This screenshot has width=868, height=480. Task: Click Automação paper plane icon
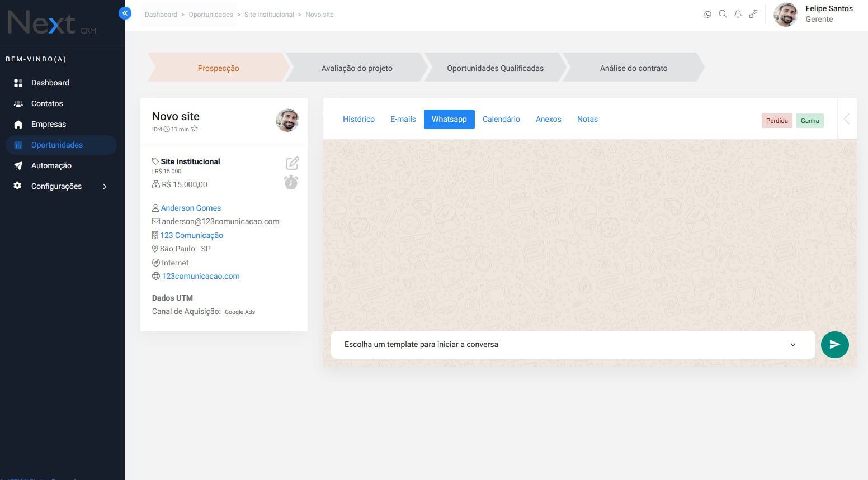[x=18, y=165]
